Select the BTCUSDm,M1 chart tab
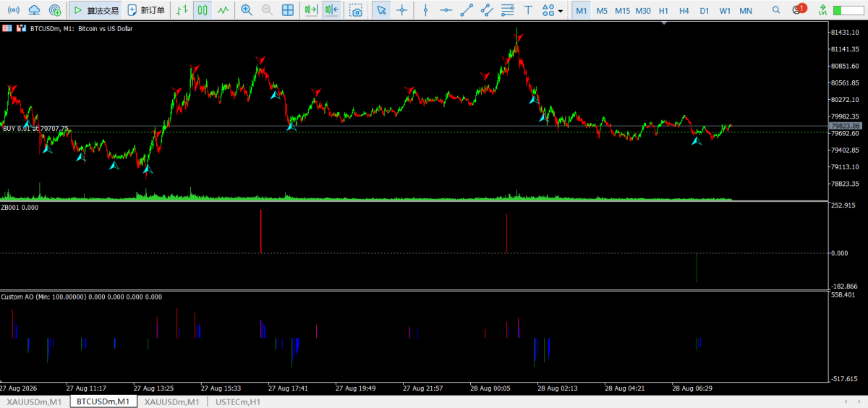868x408 pixels. coord(103,401)
